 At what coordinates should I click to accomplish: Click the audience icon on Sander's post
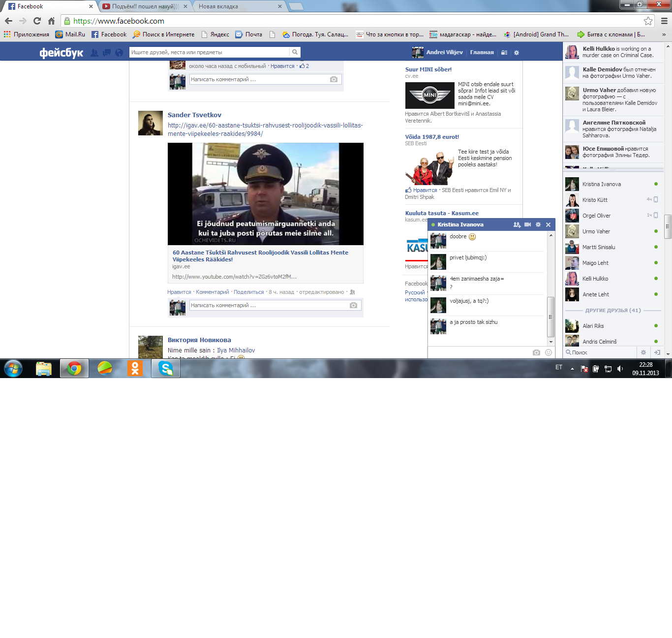click(x=352, y=292)
